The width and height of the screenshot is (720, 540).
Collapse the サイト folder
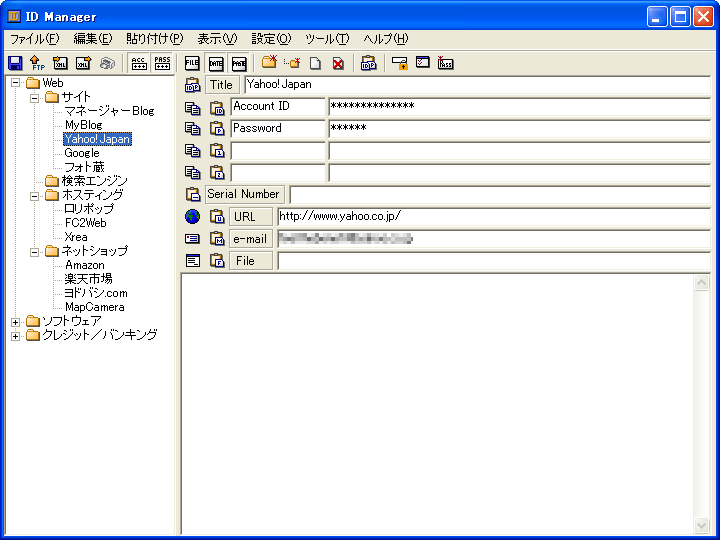[34, 98]
